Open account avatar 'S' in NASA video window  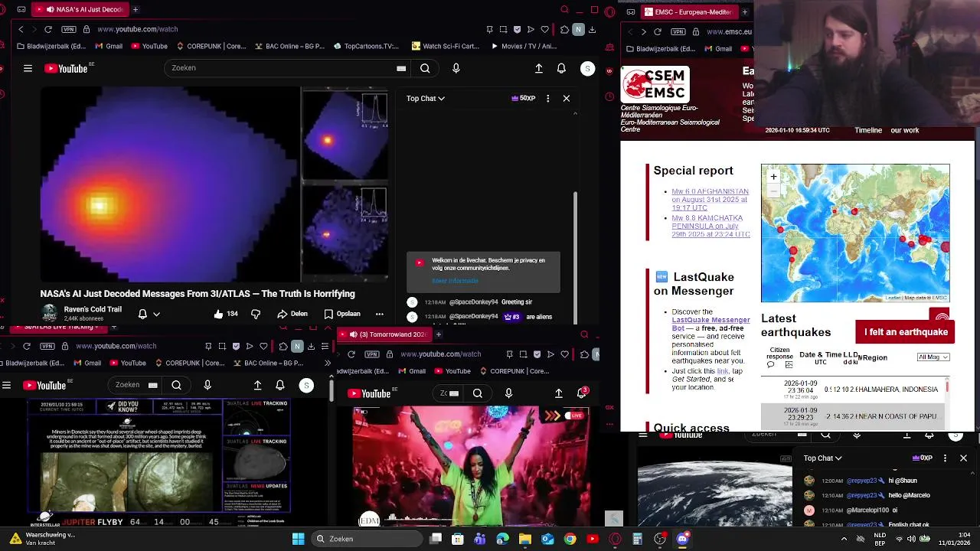click(587, 68)
